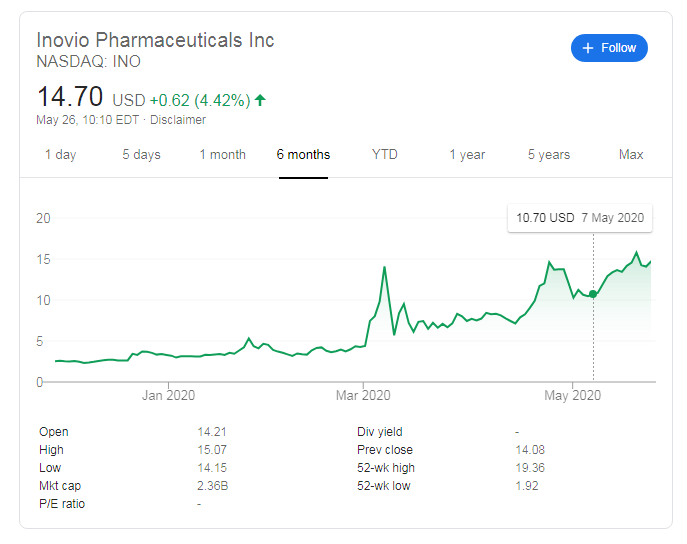Select the 5 years tab

[x=549, y=154]
